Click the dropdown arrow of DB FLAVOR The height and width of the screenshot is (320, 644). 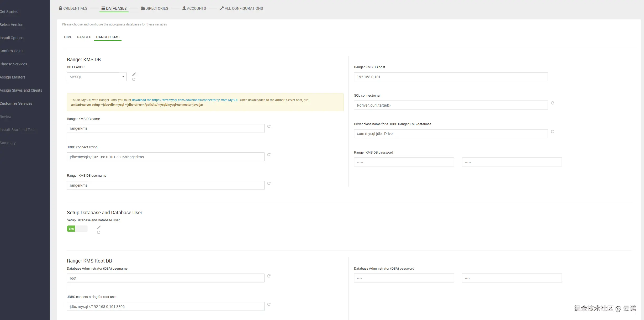pos(123,77)
